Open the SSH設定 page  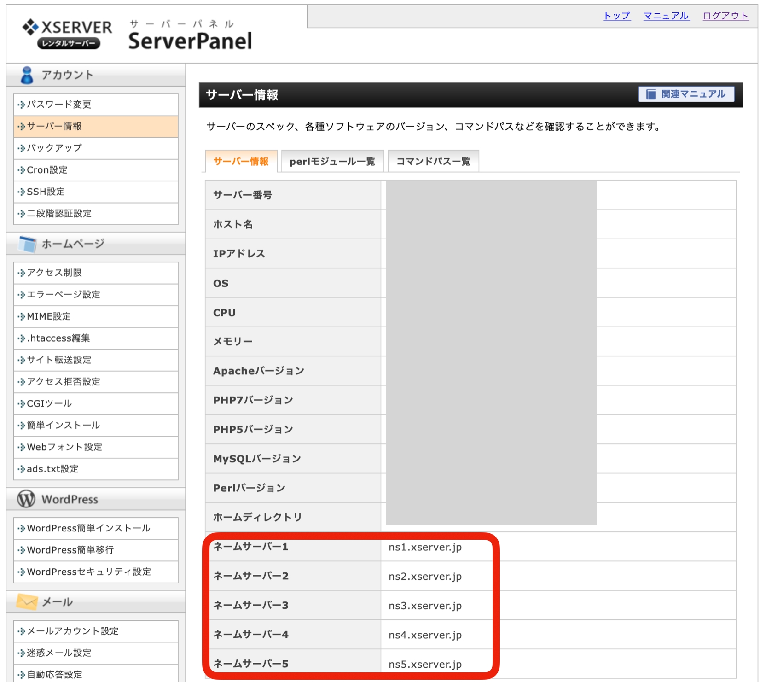(45, 192)
